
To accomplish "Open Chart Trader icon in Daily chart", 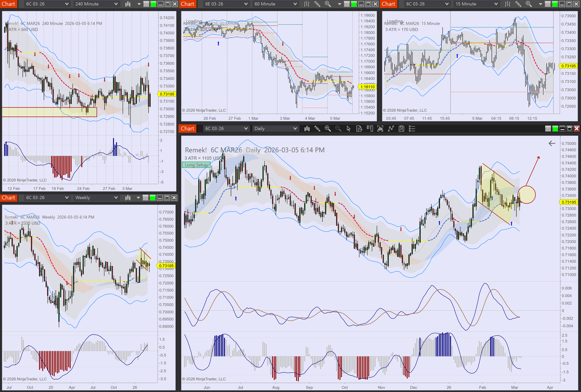I will point(370,129).
